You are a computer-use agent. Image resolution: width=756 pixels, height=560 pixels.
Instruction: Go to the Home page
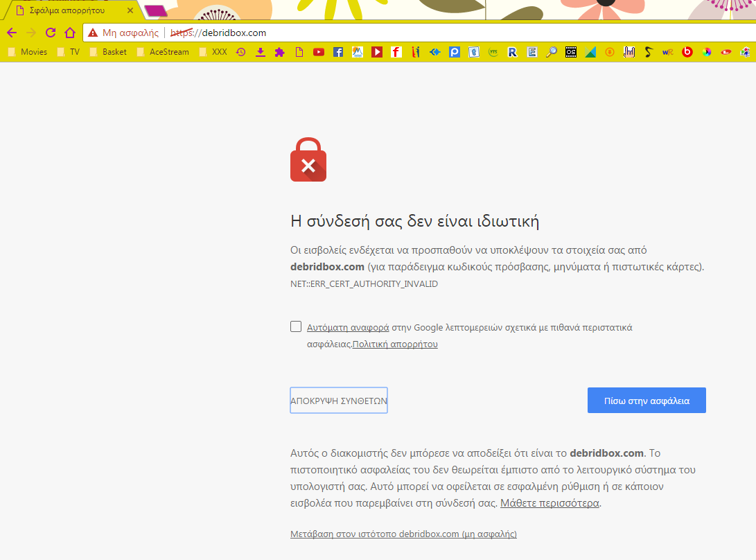coord(70,33)
